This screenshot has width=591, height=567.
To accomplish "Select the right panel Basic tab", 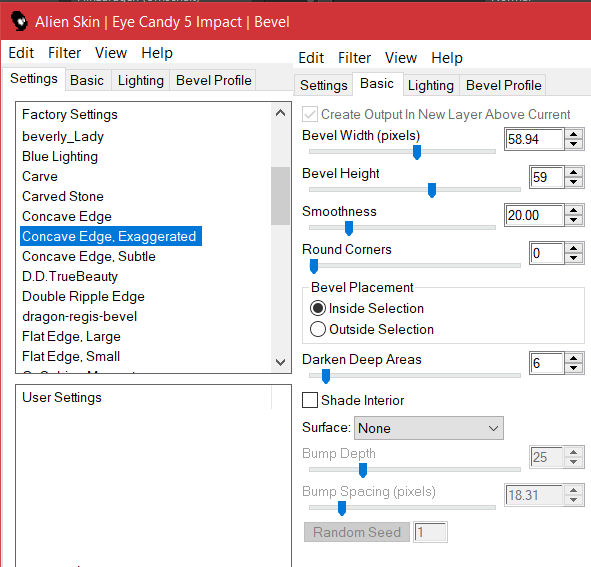I will tap(377, 84).
